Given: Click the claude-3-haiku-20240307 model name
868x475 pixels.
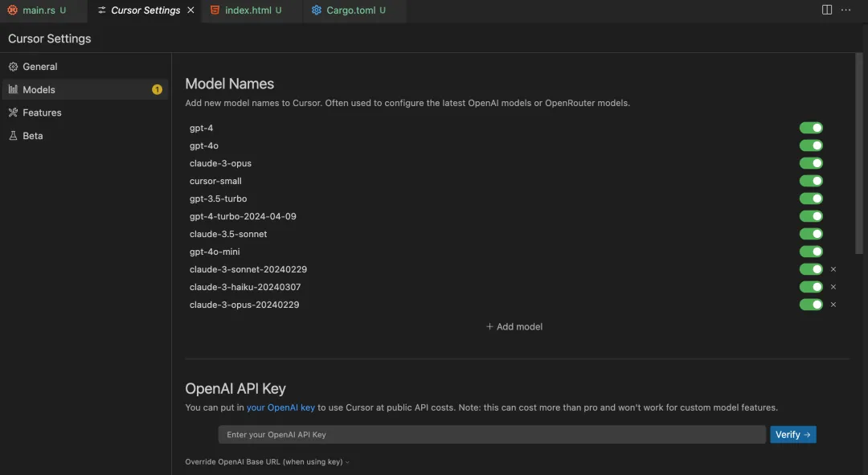Looking at the screenshot, I should coord(244,287).
